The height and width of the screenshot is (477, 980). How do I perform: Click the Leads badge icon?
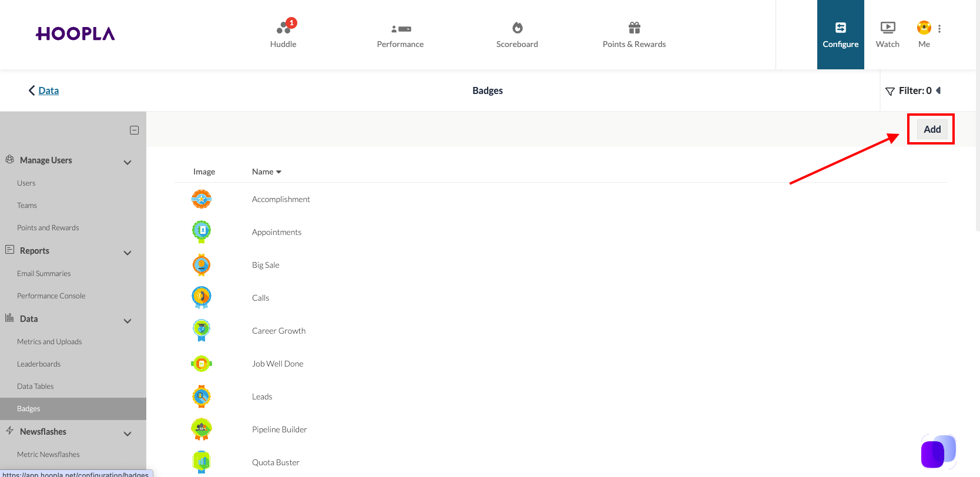pyautogui.click(x=202, y=397)
